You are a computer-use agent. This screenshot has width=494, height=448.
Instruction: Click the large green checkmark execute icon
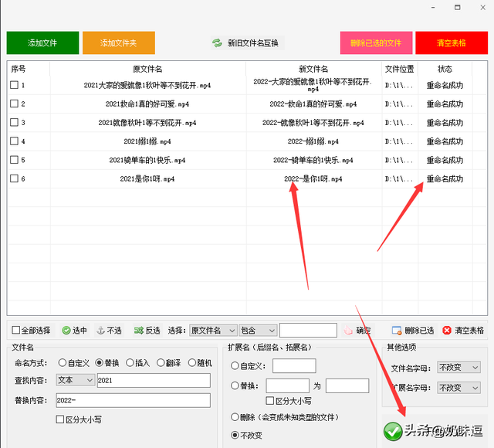point(393,431)
